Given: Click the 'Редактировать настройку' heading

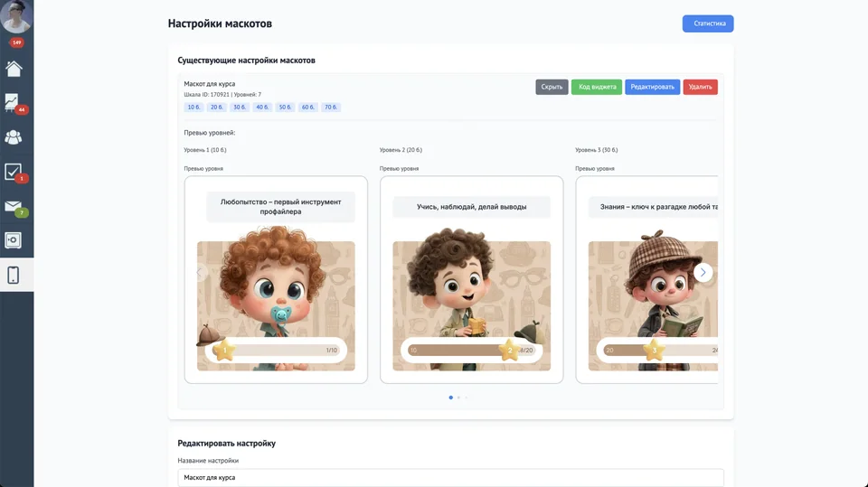Looking at the screenshot, I should (x=226, y=444).
